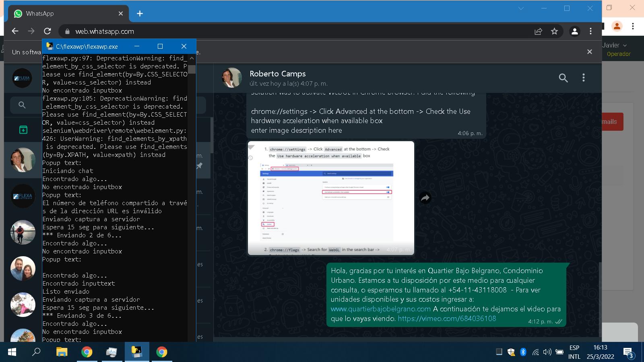Open the volume tray icon
The image size is (644, 362).
click(547, 352)
